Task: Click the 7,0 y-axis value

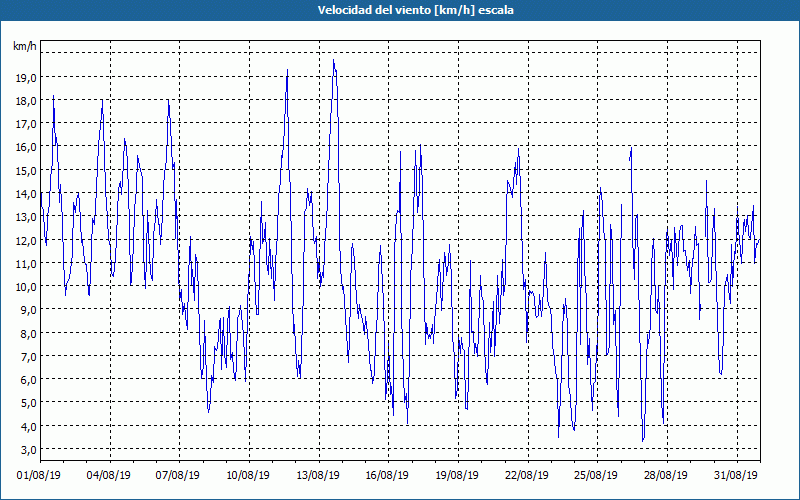Action: pos(29,356)
